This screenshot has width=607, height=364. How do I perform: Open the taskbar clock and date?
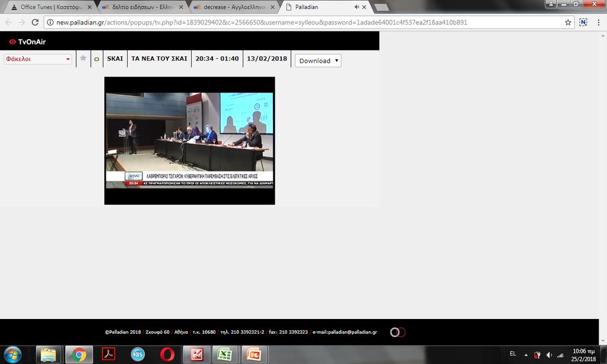click(x=584, y=355)
